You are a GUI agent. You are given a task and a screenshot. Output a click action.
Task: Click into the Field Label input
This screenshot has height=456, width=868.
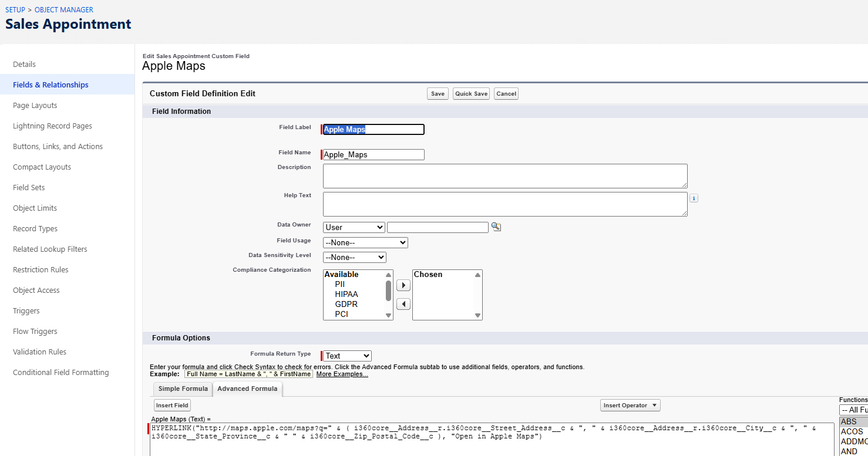374,129
